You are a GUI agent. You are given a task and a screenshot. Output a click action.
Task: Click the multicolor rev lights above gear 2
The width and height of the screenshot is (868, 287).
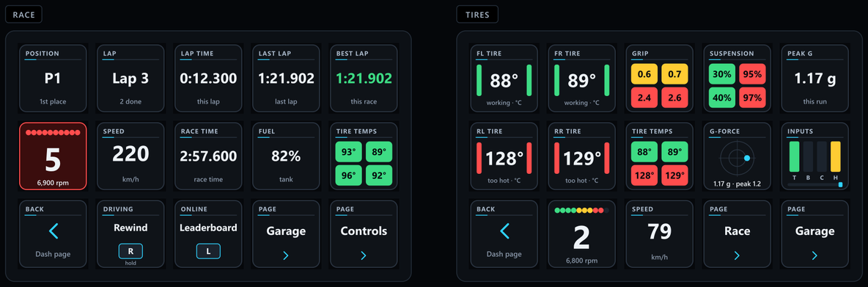tap(582, 211)
